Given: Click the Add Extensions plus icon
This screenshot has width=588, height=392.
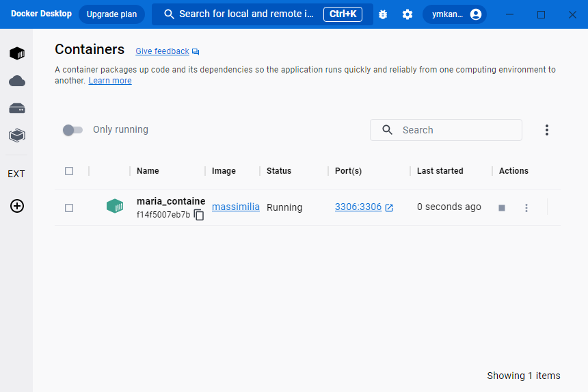Looking at the screenshot, I should point(17,206).
